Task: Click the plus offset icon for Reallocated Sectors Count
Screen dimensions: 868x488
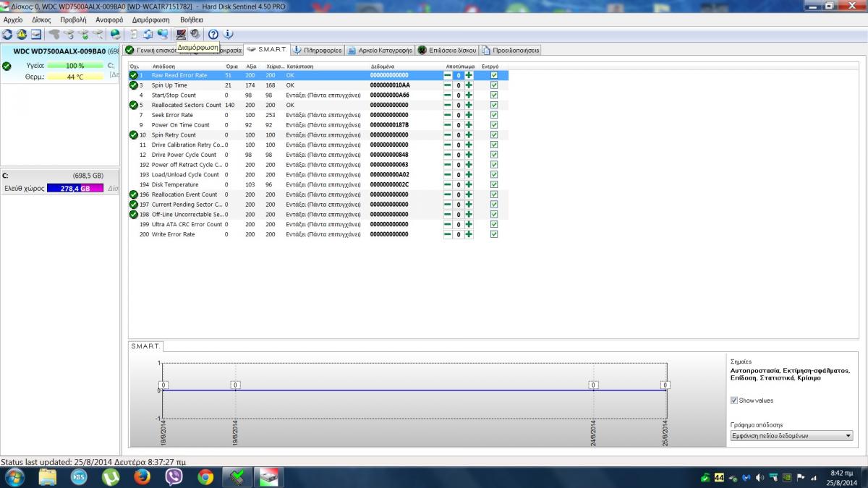Action: [469, 105]
